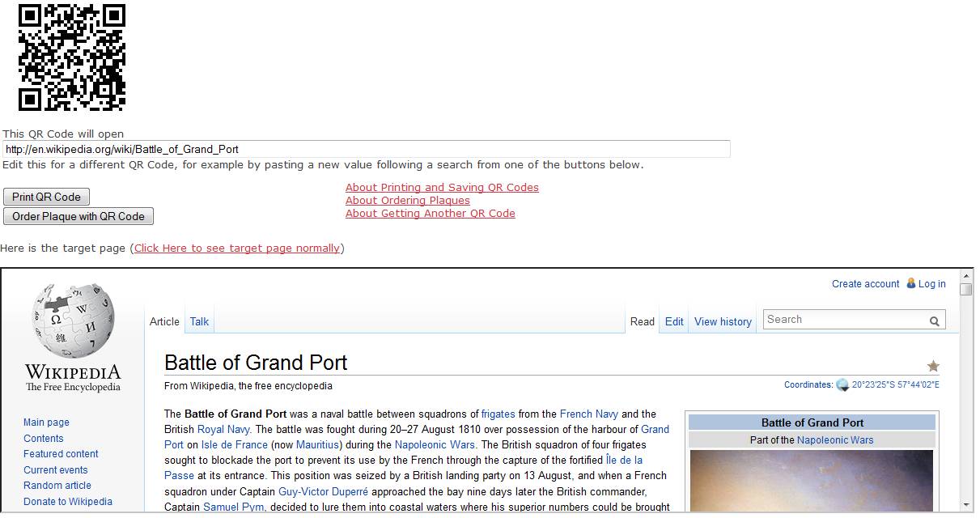This screenshot has width=980, height=518.
Task: Follow Napoleonic Wars link in article paragraph
Action: [436, 444]
